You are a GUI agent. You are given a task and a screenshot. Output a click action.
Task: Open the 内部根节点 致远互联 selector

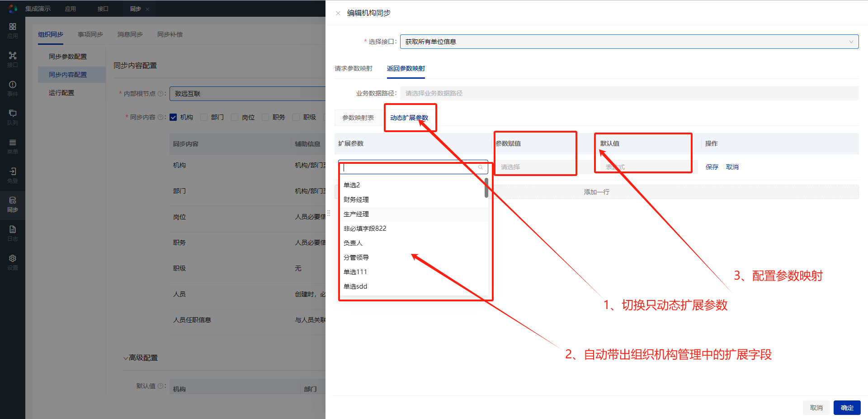[248, 94]
